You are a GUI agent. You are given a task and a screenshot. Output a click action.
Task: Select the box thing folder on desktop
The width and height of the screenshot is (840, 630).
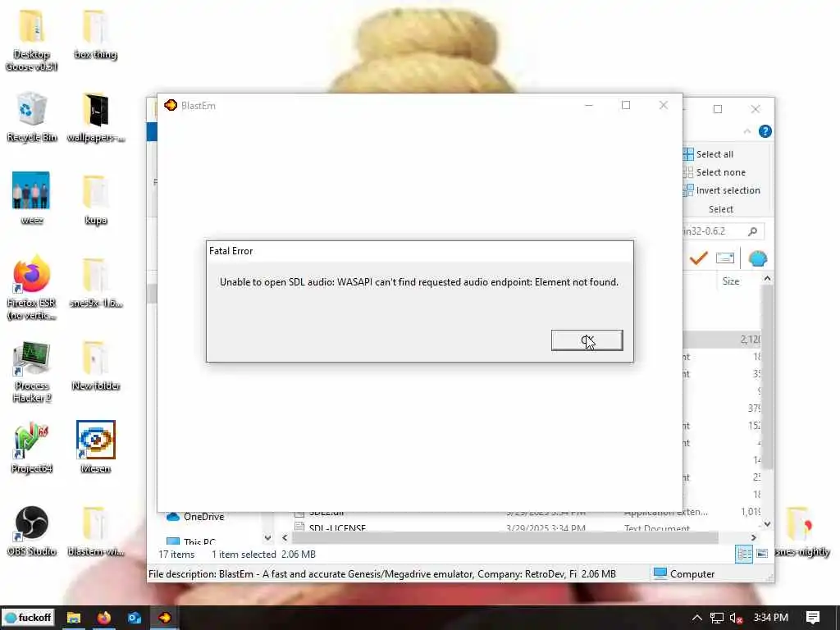(x=95, y=34)
